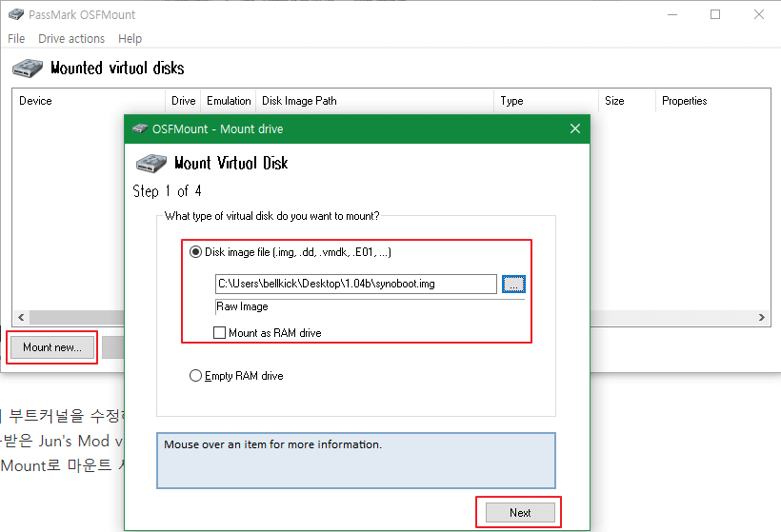The width and height of the screenshot is (781, 532).
Task: Open the Help menu
Action: [130, 38]
